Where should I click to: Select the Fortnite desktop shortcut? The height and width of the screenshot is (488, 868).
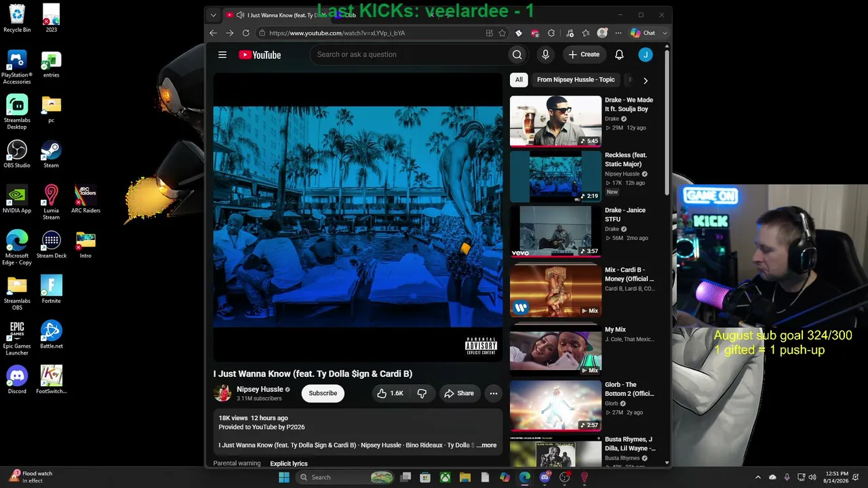(51, 289)
